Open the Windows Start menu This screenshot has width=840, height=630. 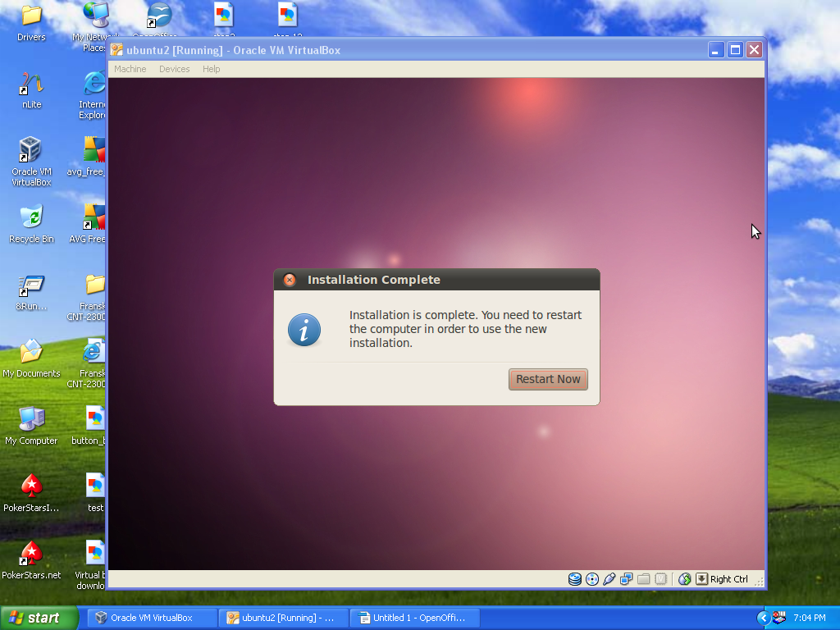pos(39,618)
